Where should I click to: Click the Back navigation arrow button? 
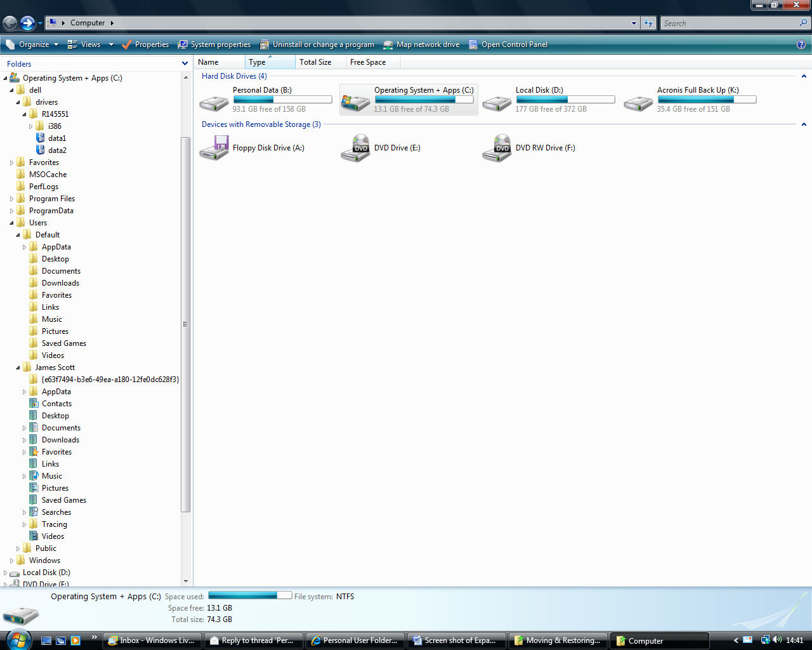point(10,23)
